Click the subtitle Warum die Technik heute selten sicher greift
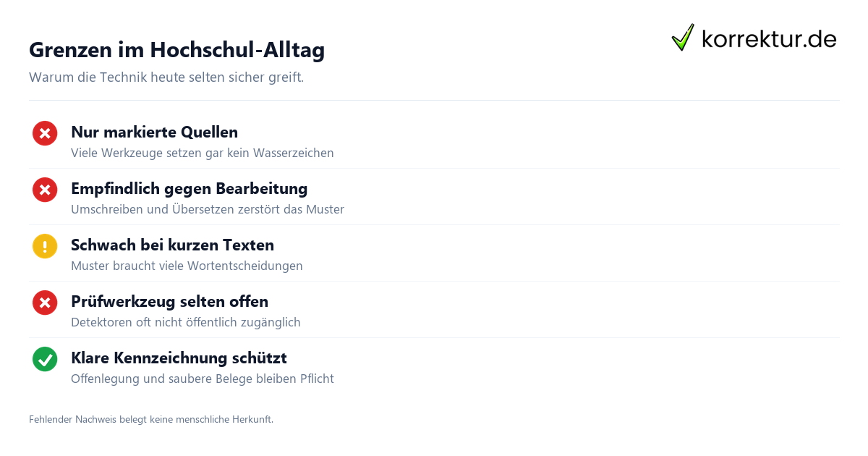Image resolution: width=868 pixels, height=456 pixels. pyautogui.click(x=166, y=77)
